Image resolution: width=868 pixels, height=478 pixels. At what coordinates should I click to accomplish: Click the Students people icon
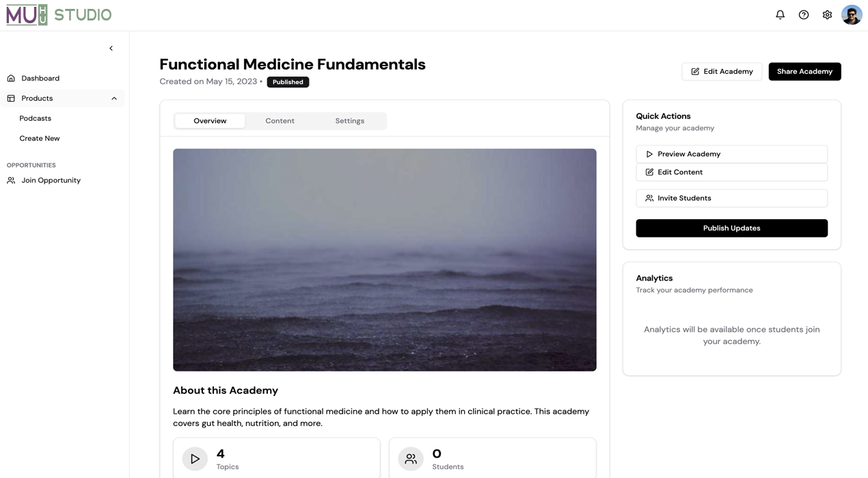[411, 459]
